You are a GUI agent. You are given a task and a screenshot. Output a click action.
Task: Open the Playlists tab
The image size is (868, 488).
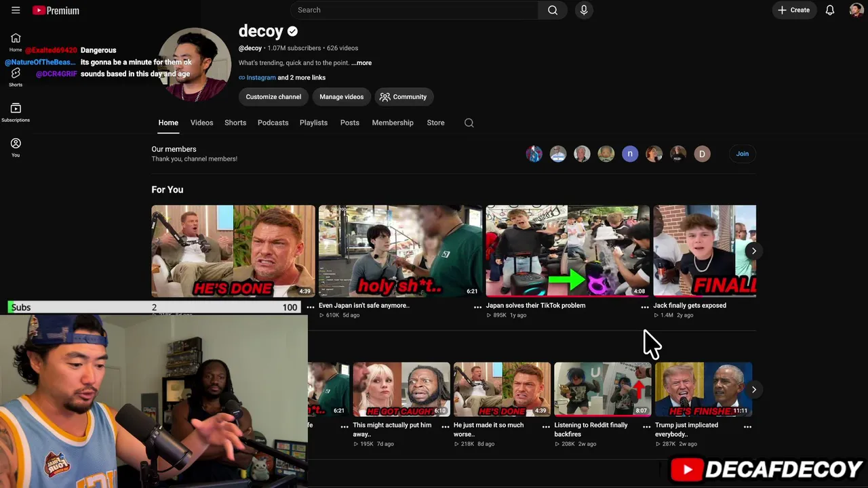pyautogui.click(x=313, y=123)
